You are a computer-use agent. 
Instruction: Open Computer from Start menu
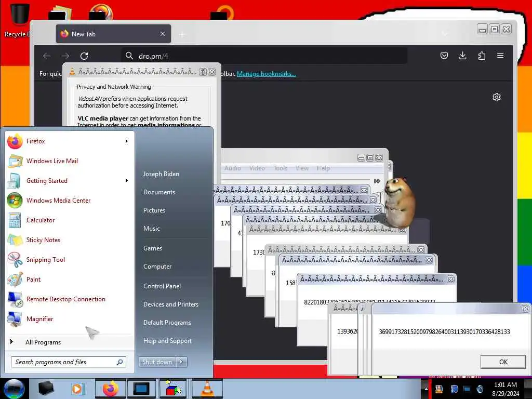(157, 267)
